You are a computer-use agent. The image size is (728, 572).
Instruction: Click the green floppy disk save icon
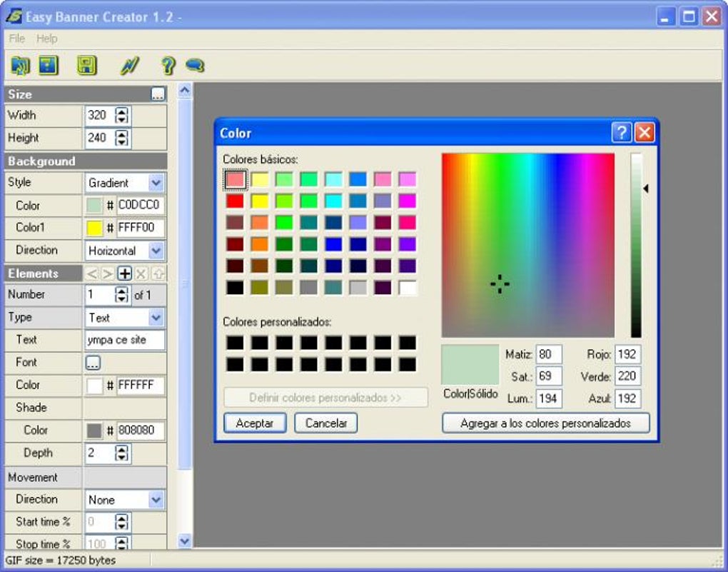(x=87, y=66)
